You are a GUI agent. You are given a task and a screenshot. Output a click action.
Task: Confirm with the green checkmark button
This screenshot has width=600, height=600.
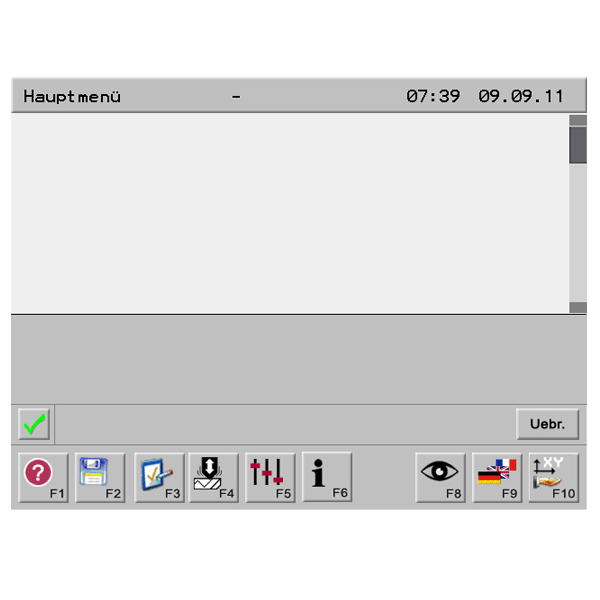pyautogui.click(x=34, y=424)
